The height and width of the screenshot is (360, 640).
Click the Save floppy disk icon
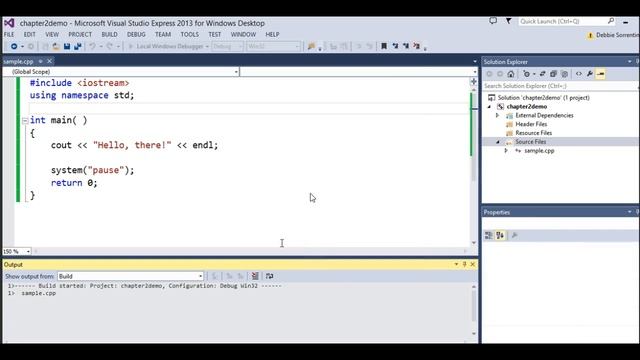(67, 47)
